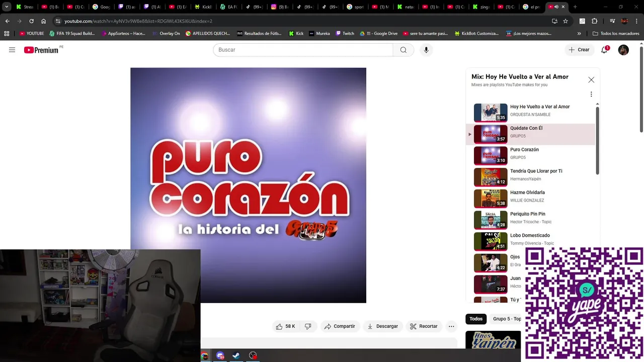The width and height of the screenshot is (644, 362).
Task: Open the Chrome profile avatar
Action: click(x=624, y=21)
